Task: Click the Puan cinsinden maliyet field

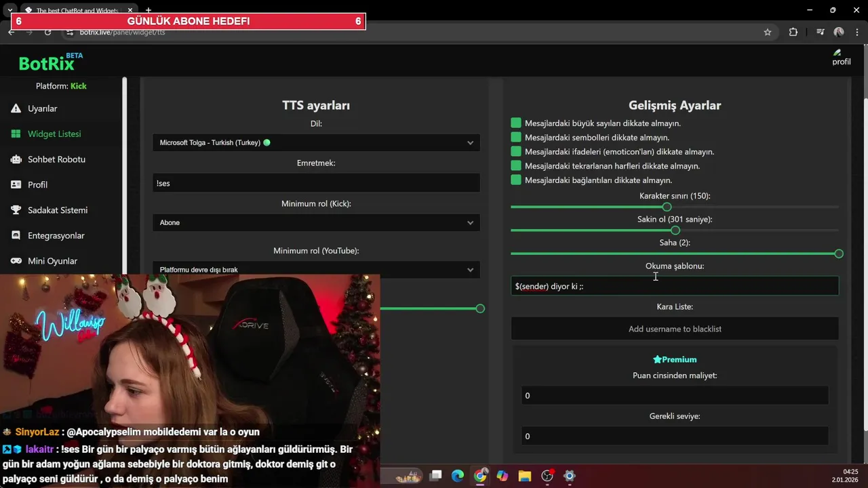Action: click(x=675, y=395)
